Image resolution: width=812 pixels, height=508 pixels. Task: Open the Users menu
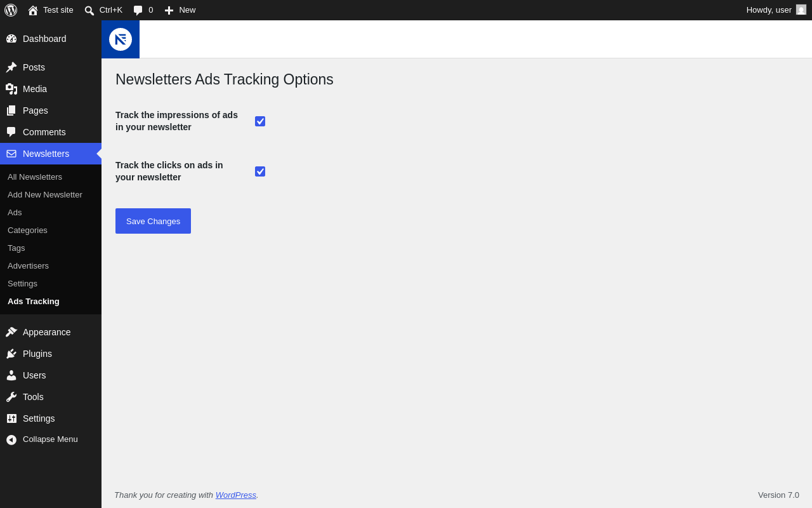pyautogui.click(x=51, y=375)
